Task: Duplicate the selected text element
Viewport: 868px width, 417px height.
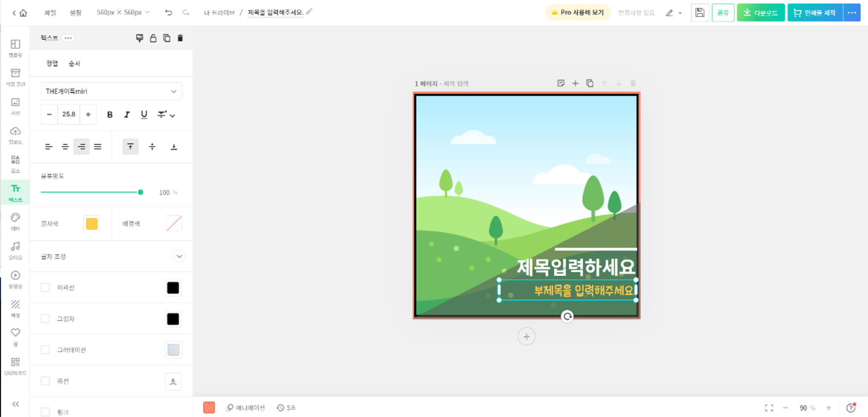Action: pyautogui.click(x=166, y=38)
